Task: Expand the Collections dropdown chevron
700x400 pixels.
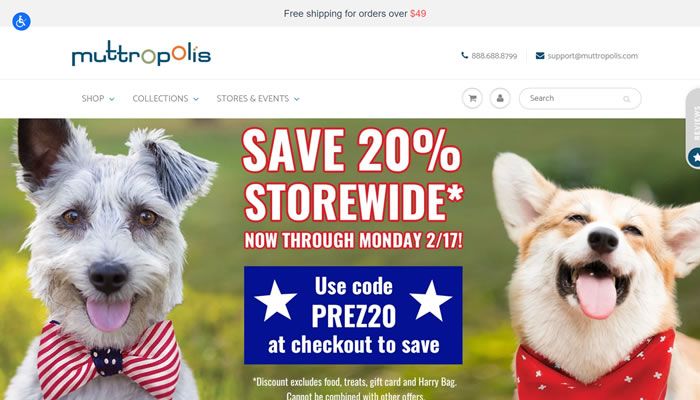Action: pyautogui.click(x=196, y=99)
